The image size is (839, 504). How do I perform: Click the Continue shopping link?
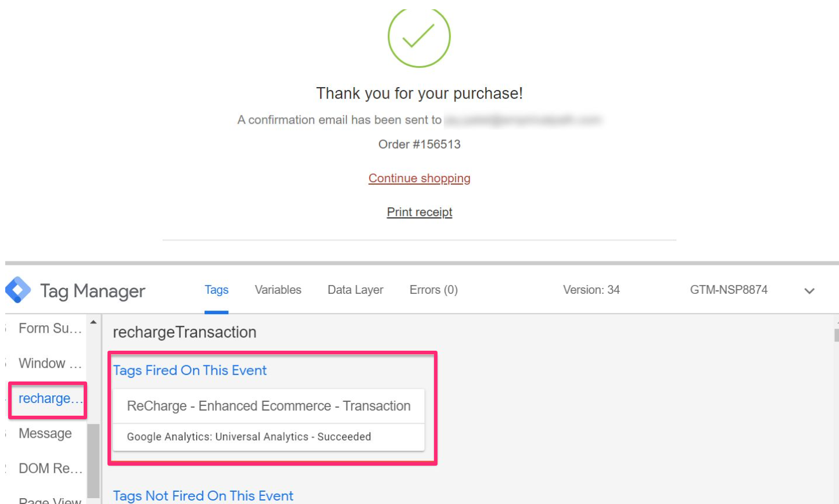coord(419,178)
